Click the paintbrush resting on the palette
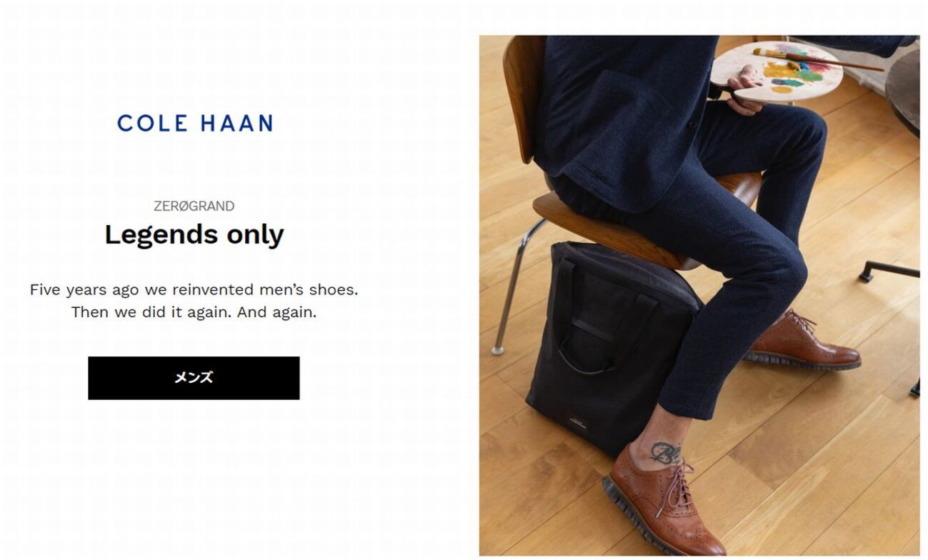This screenshot has width=928, height=560. (817, 59)
